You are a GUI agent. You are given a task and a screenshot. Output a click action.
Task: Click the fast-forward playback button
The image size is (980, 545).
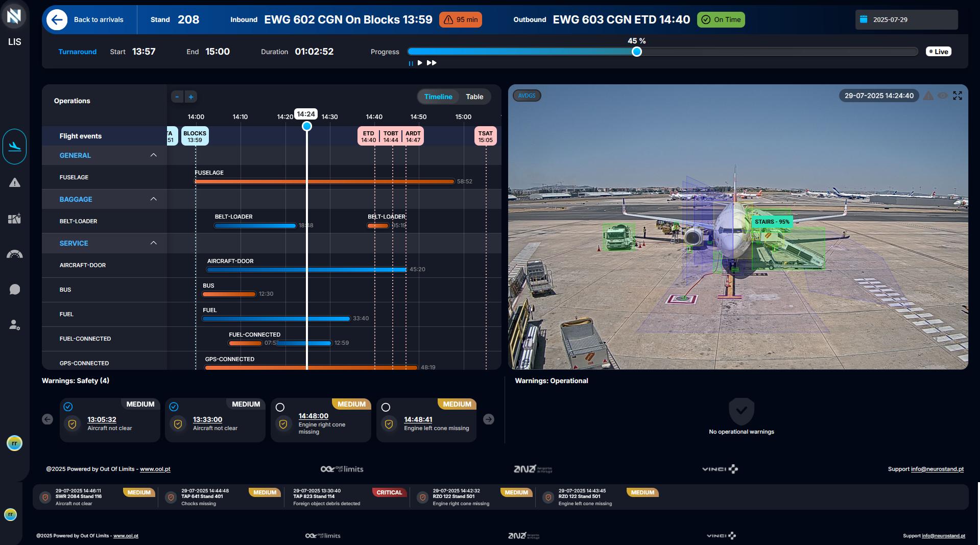coord(432,63)
